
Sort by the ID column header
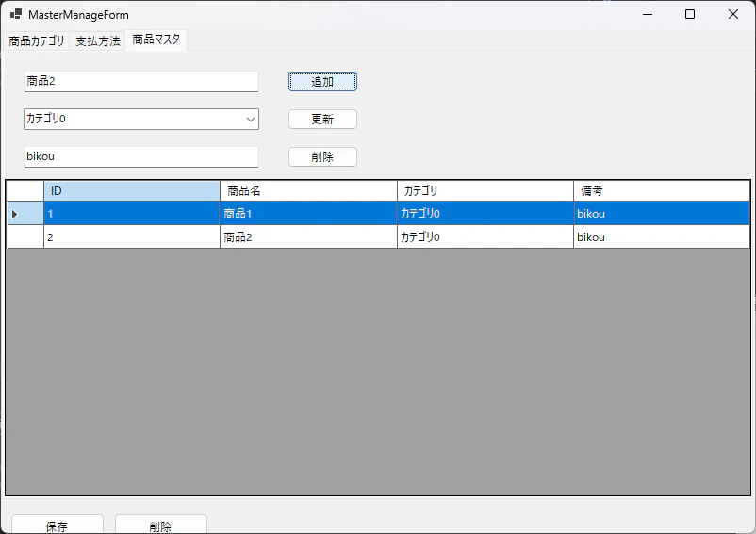pyautogui.click(x=132, y=190)
